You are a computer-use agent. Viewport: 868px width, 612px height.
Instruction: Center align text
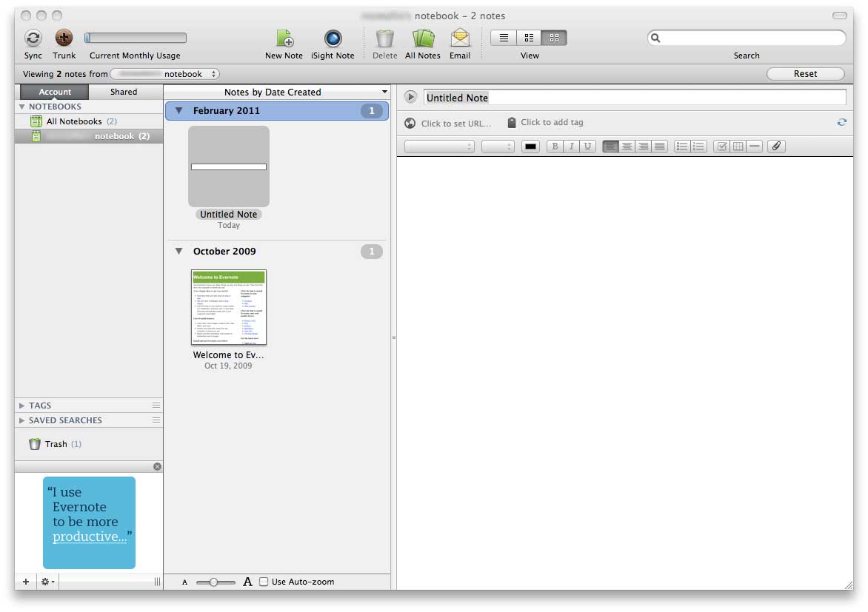[627, 147]
